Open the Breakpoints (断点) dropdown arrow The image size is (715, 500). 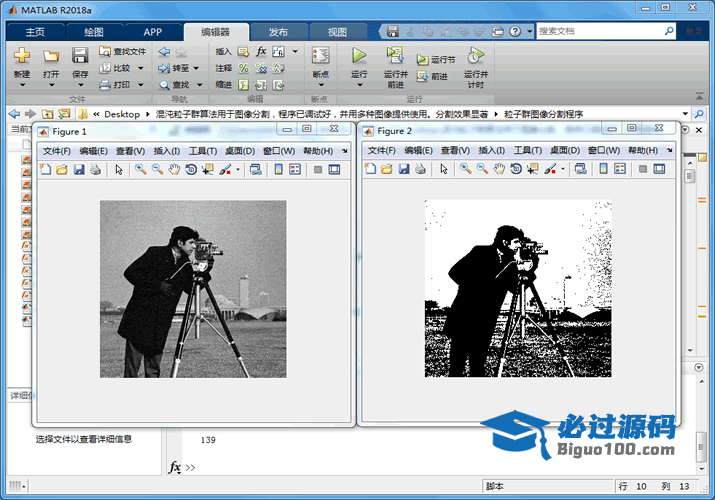coord(321,85)
